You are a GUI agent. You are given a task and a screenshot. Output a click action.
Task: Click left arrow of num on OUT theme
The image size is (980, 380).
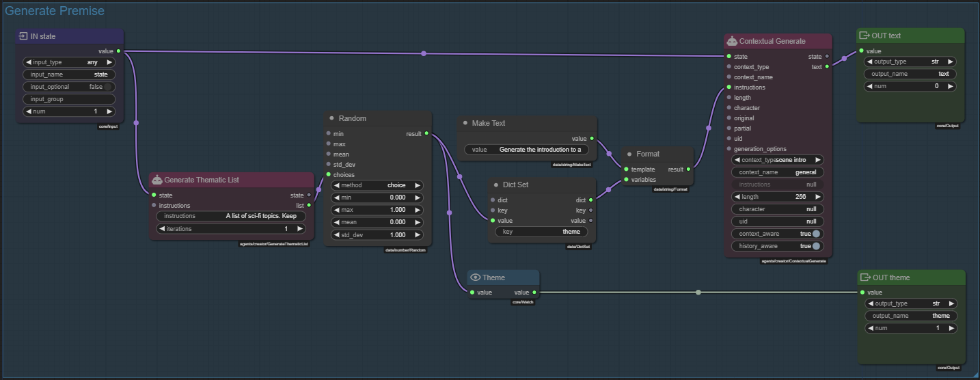[x=870, y=328]
